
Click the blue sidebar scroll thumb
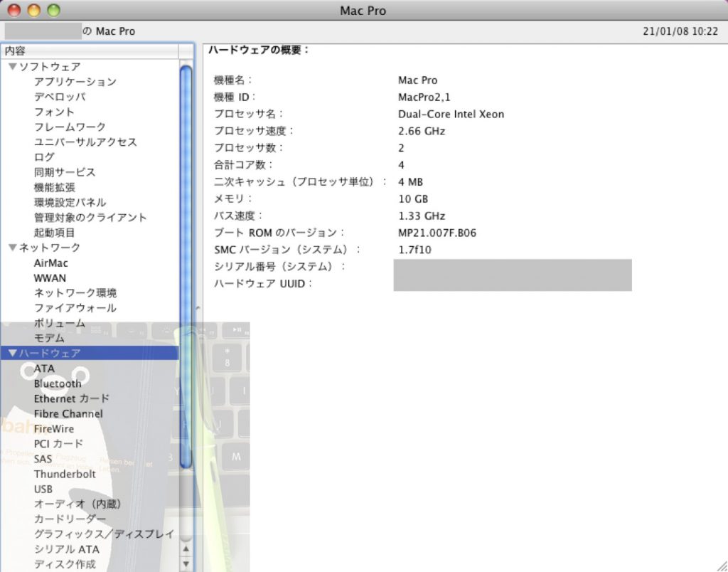(x=186, y=268)
